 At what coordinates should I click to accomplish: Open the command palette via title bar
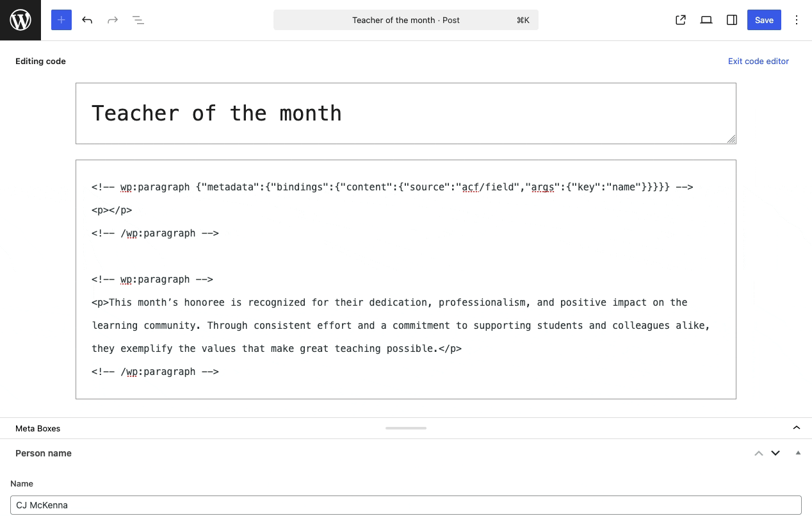[x=406, y=20]
